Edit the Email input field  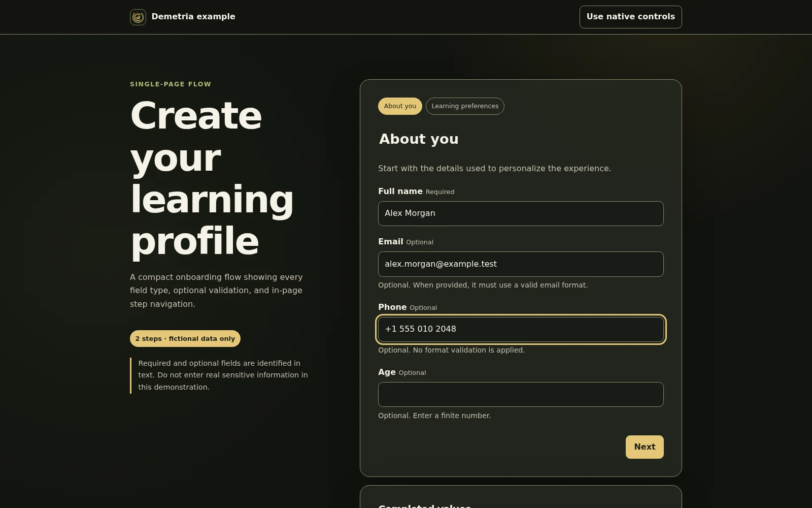(521, 264)
